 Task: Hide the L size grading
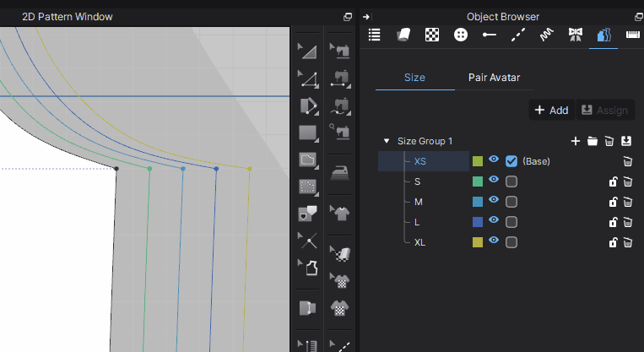494,220
